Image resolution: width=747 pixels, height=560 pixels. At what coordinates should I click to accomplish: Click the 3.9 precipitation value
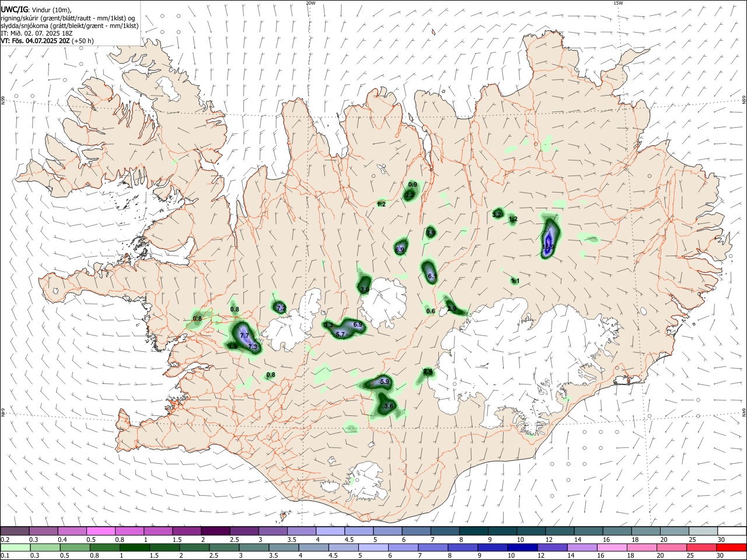(431, 233)
